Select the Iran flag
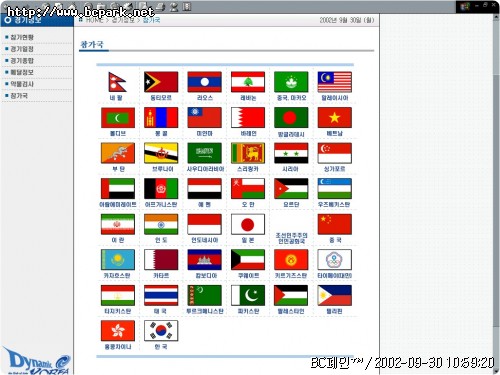 click(118, 224)
